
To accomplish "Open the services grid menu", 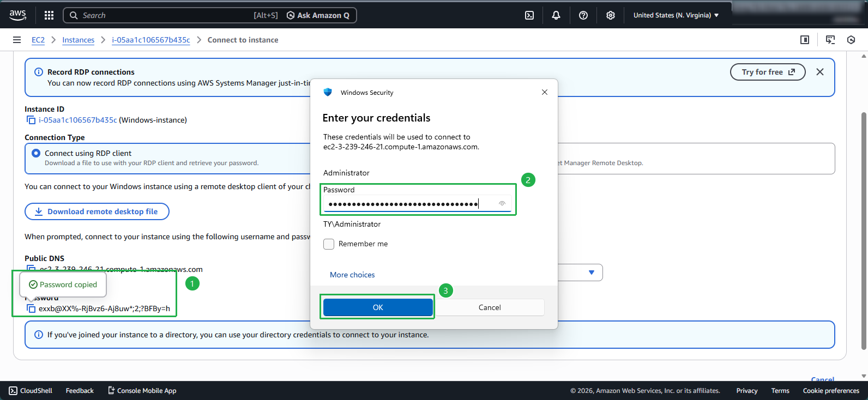I will pyautogui.click(x=49, y=15).
